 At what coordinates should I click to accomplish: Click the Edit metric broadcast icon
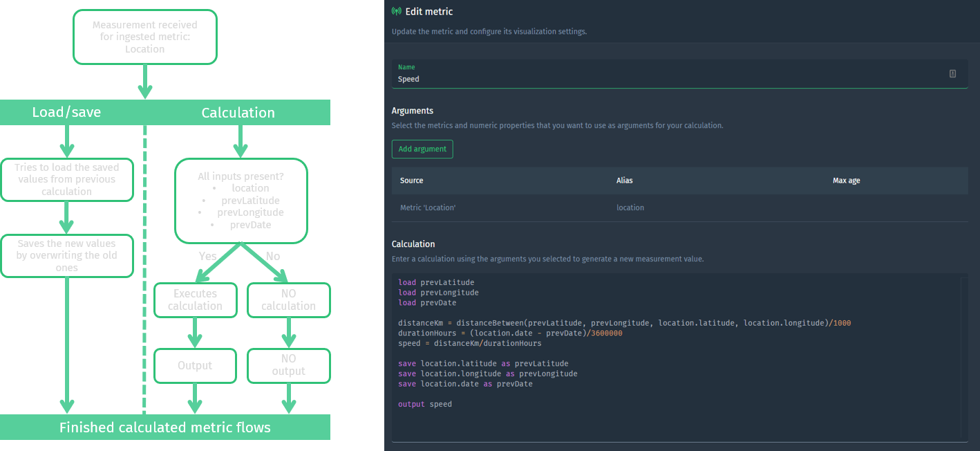tap(396, 12)
